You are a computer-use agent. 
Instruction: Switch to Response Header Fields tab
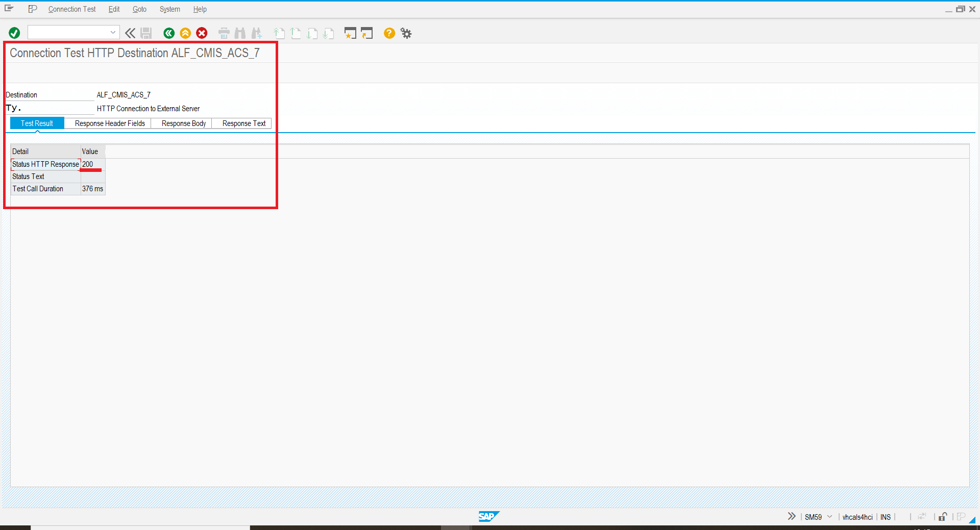(x=110, y=123)
